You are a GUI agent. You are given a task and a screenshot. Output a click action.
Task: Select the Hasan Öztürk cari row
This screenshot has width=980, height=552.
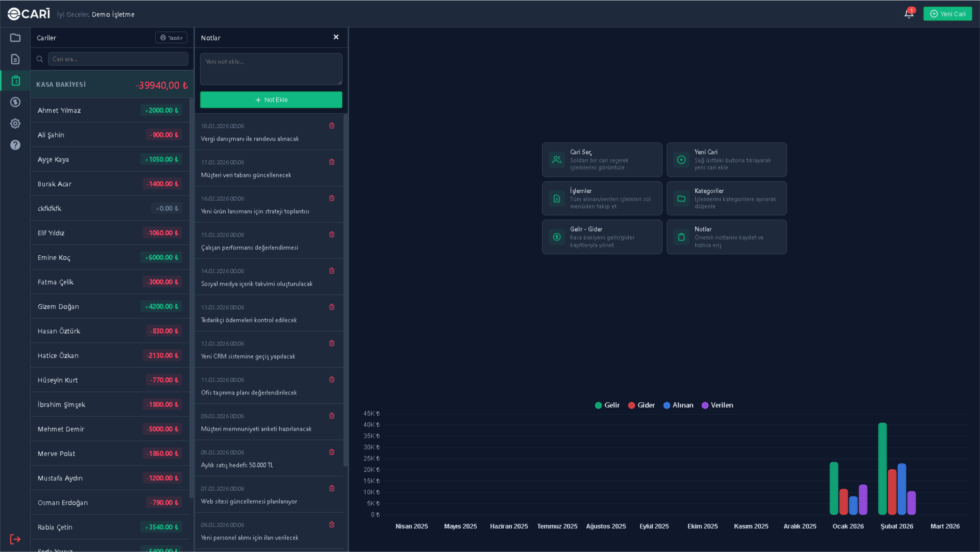(110, 331)
